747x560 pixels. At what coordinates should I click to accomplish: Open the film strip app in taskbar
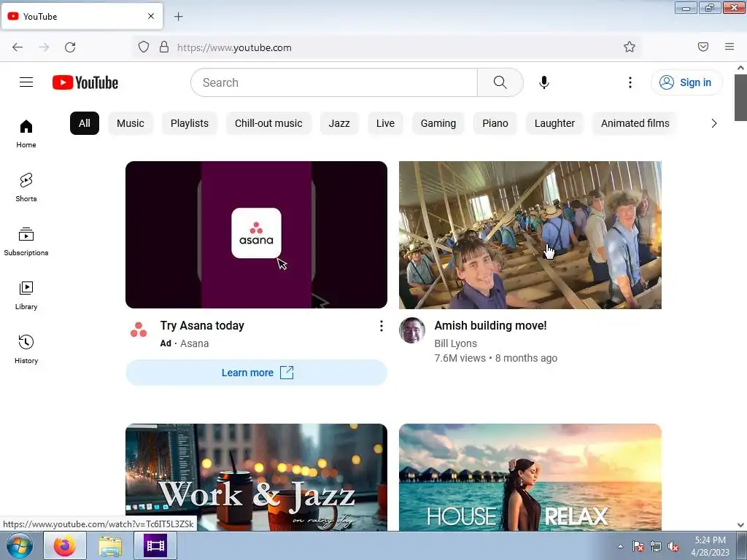point(155,545)
